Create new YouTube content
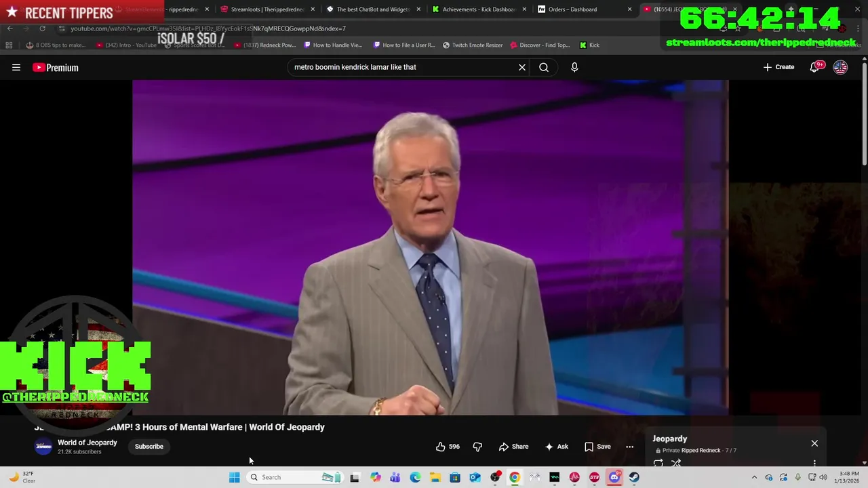The image size is (868, 488). (x=778, y=67)
